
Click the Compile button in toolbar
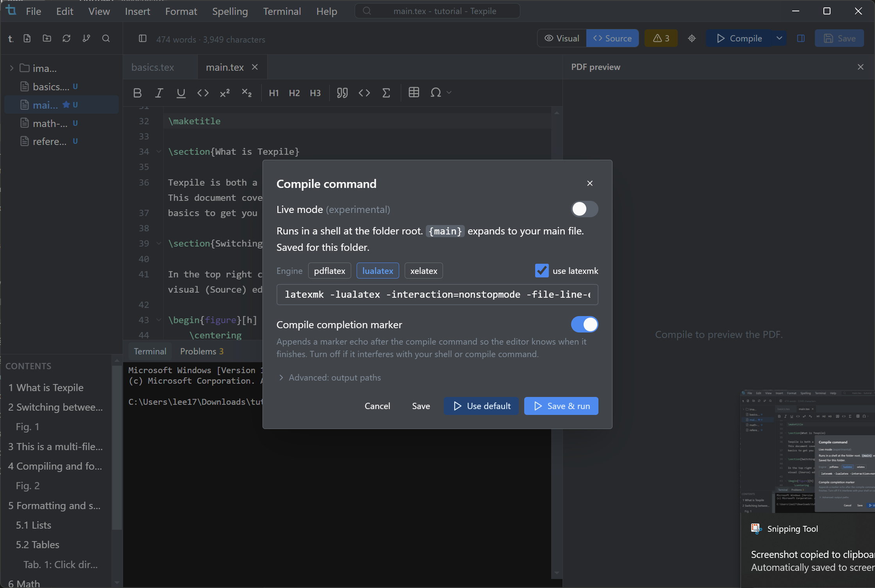coord(739,38)
